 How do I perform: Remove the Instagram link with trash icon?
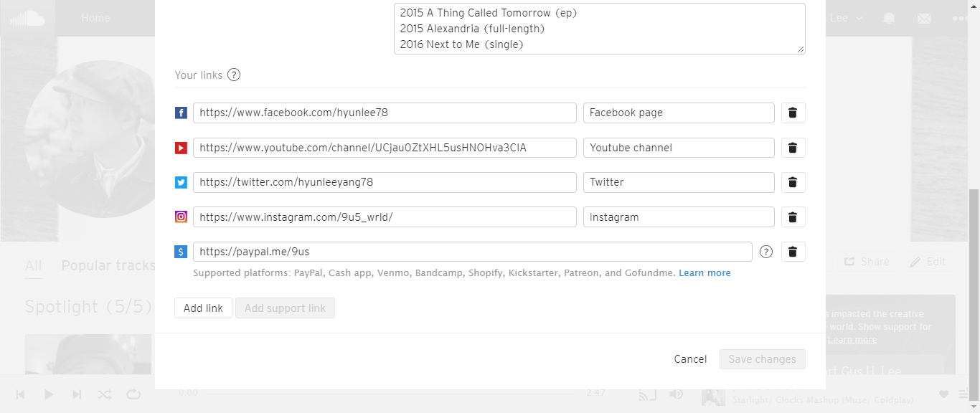point(793,217)
